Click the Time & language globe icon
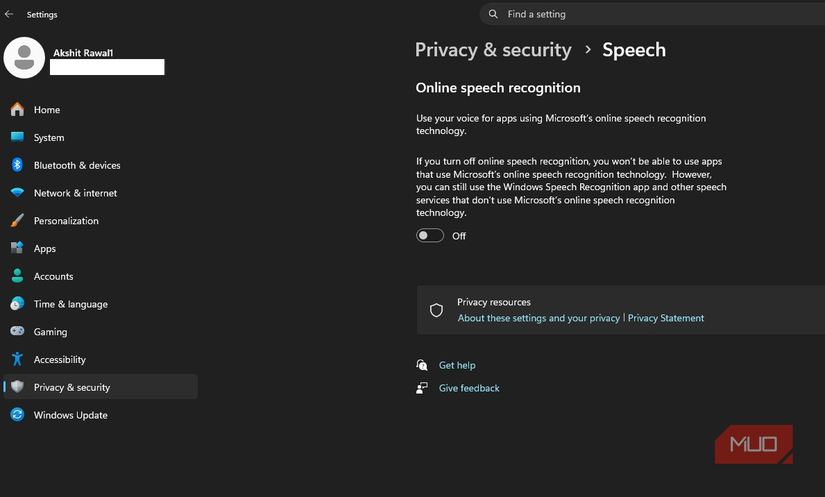This screenshot has width=825, height=497. 17,303
